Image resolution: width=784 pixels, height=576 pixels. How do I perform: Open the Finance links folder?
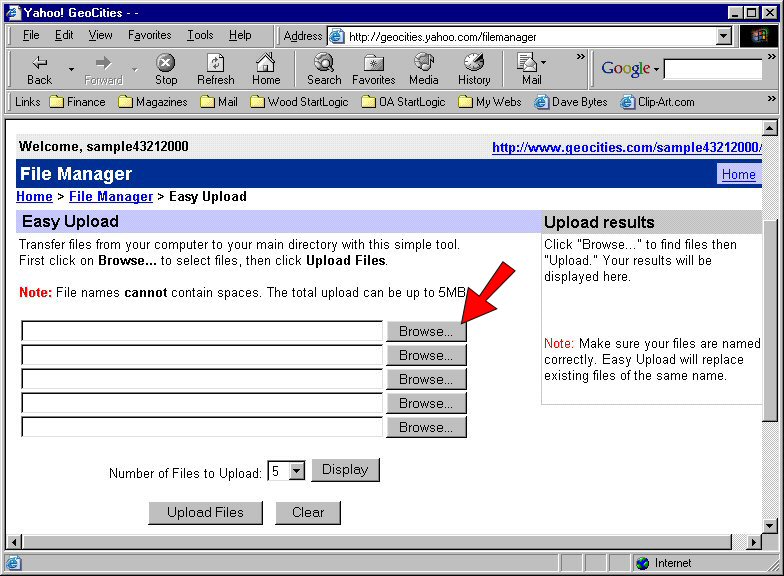[x=78, y=102]
